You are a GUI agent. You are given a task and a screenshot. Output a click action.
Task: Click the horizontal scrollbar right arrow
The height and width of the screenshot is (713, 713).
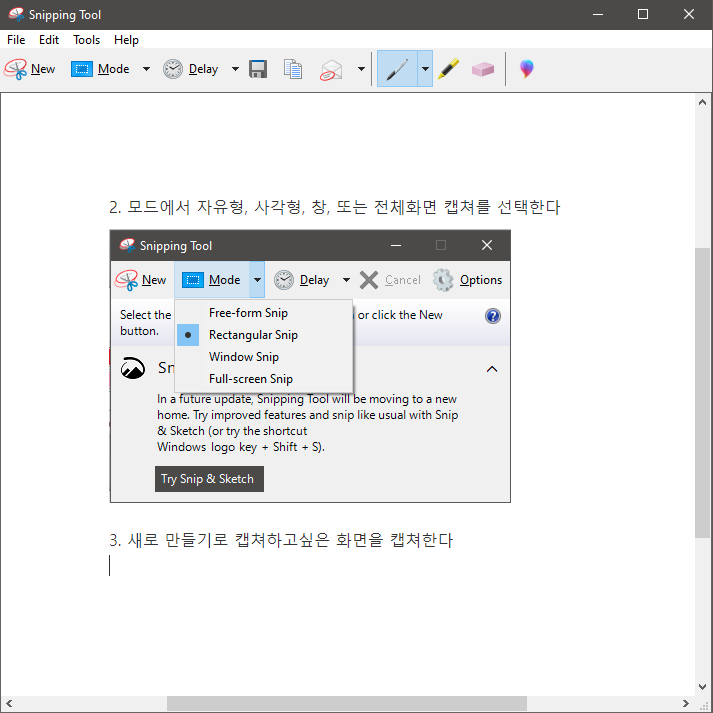685,704
